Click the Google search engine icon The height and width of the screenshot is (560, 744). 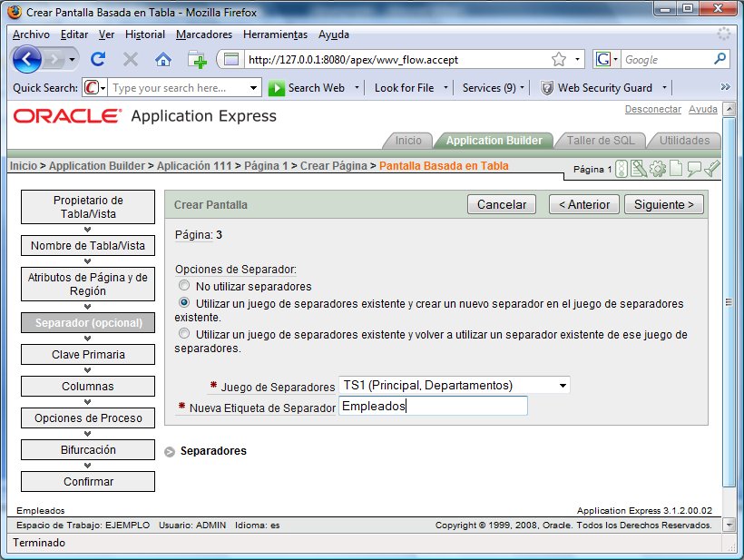tap(603, 59)
